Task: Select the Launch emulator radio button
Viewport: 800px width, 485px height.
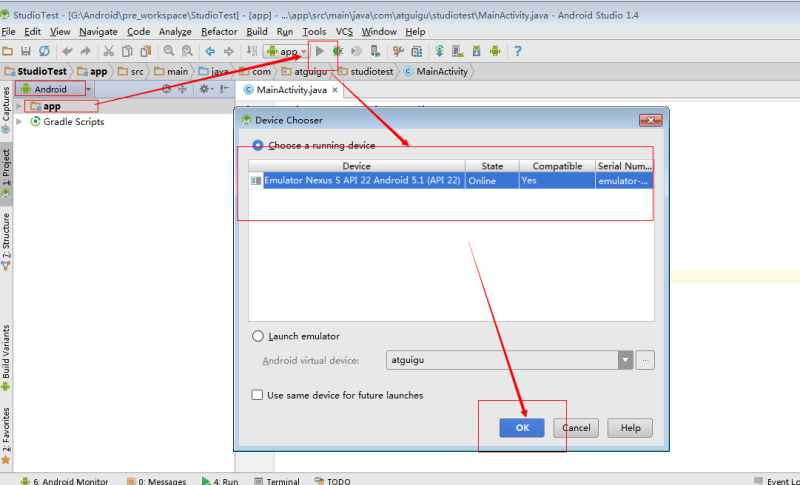Action: 258,336
